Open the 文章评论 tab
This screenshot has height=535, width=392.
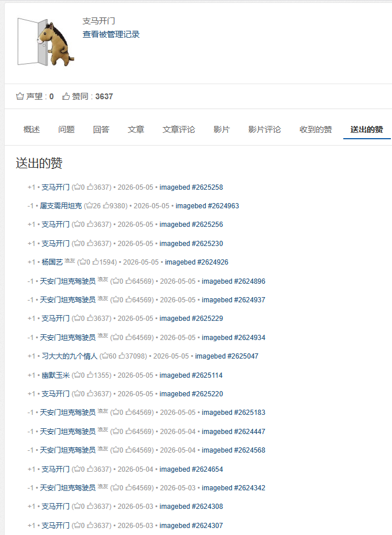(179, 129)
